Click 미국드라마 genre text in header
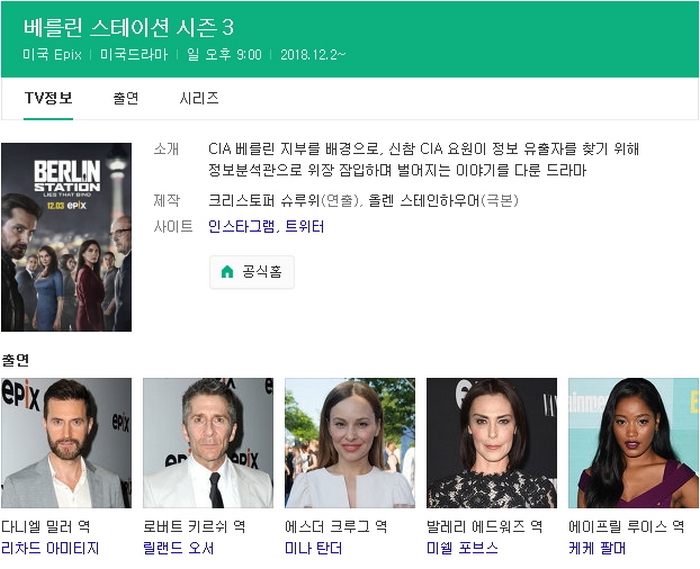700x569 pixels. point(134,54)
